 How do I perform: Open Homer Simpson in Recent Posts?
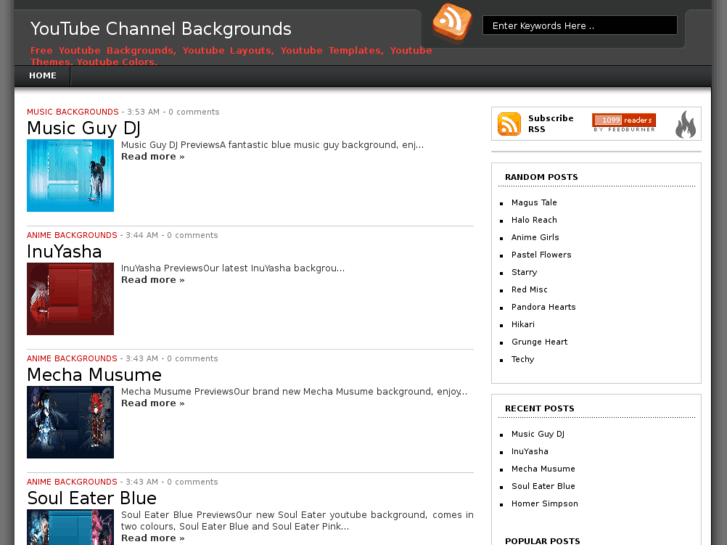pyautogui.click(x=545, y=504)
